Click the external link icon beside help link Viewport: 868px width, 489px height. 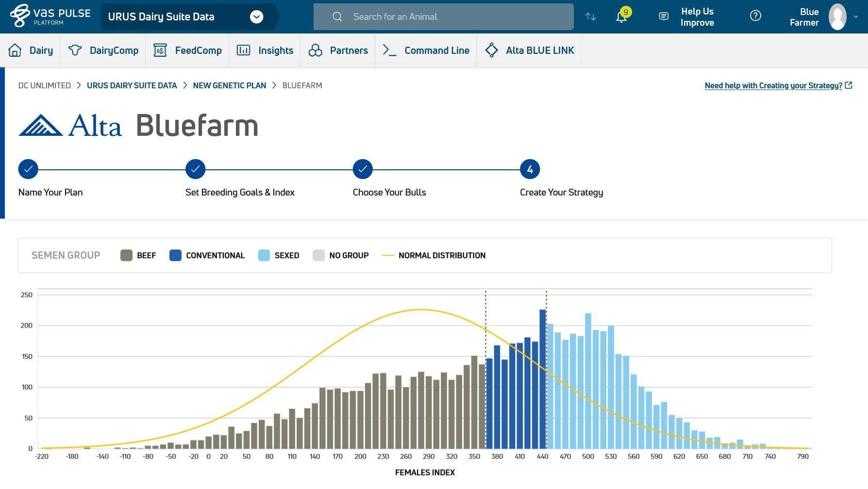(x=849, y=85)
